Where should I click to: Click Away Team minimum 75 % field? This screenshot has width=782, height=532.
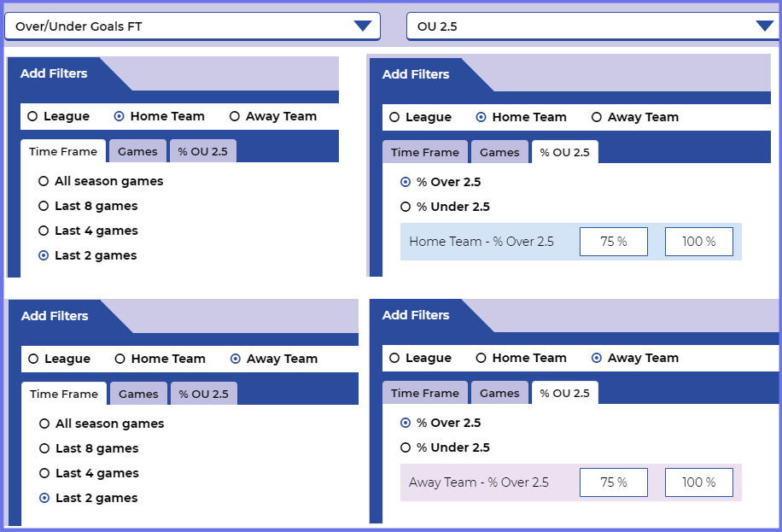coord(614,482)
